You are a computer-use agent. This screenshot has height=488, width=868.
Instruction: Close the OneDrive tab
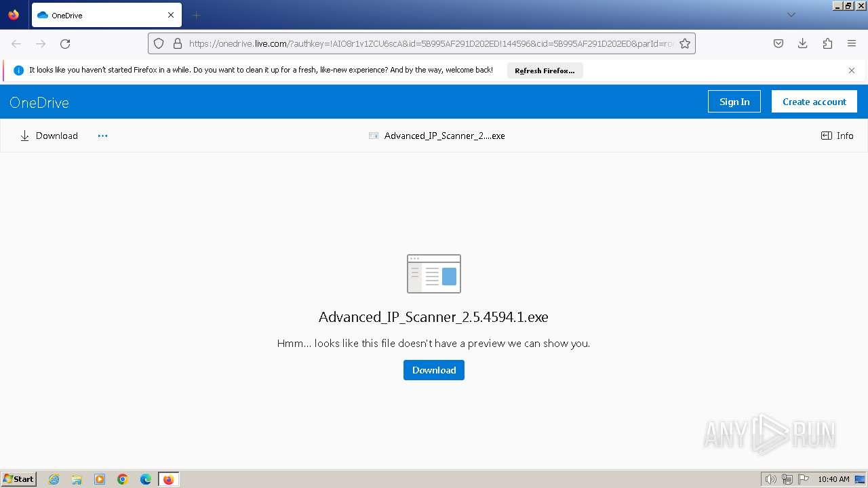tap(171, 15)
